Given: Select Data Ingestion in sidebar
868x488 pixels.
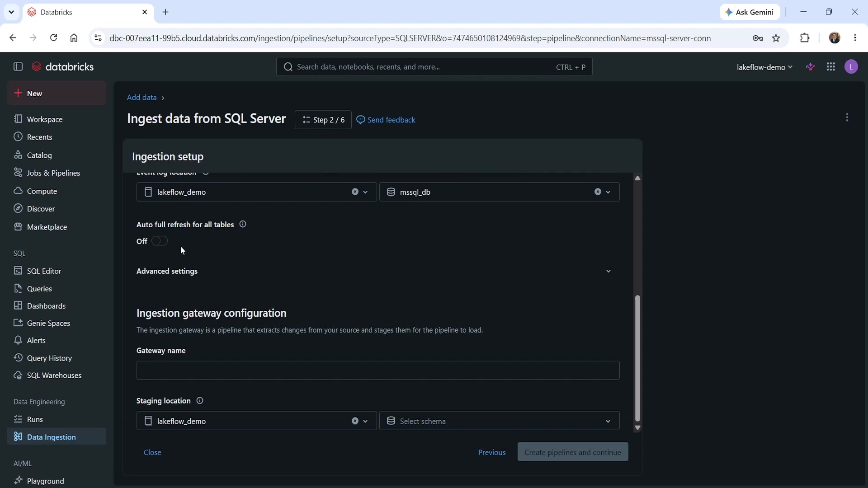Looking at the screenshot, I should pos(57,437).
